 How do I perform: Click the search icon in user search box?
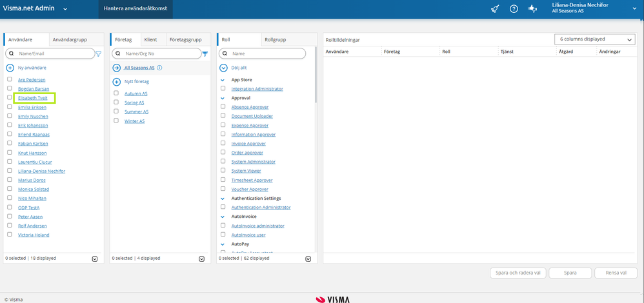point(12,54)
